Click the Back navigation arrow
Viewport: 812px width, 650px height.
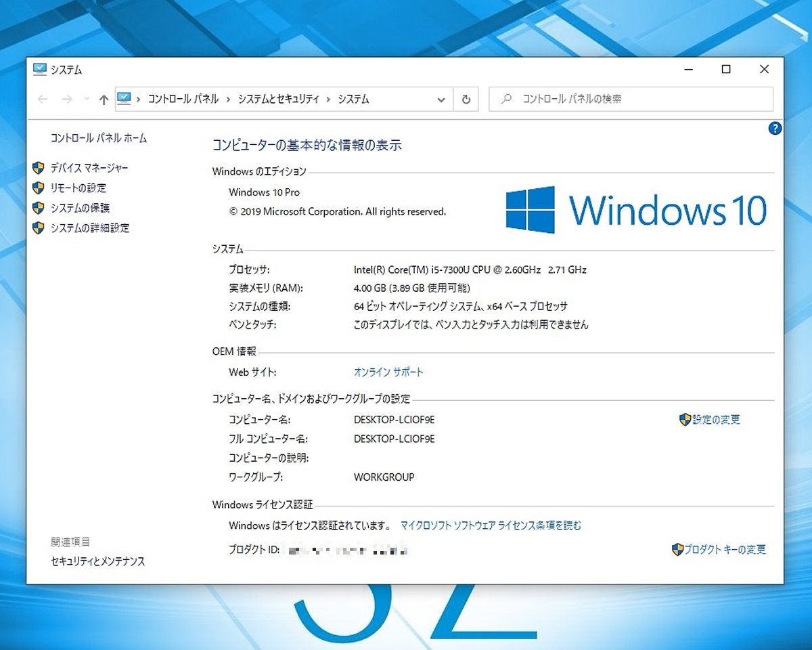pyautogui.click(x=43, y=100)
